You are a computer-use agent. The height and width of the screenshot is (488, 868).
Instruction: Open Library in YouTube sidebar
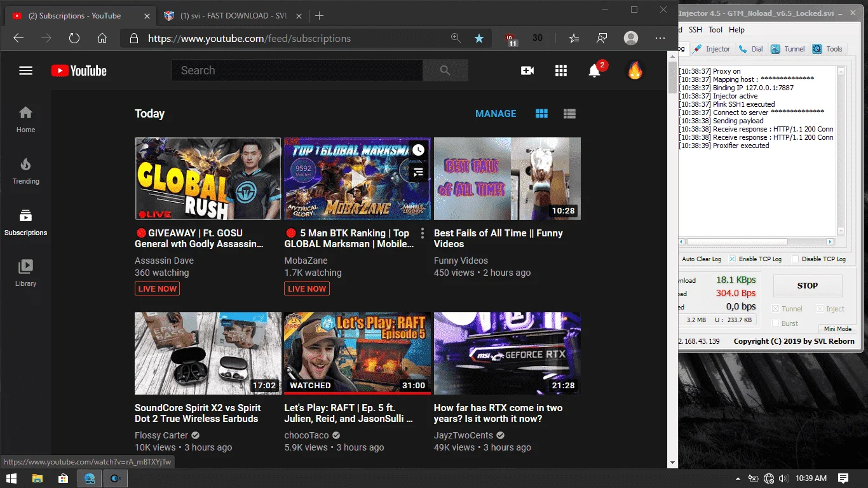pyautogui.click(x=25, y=273)
